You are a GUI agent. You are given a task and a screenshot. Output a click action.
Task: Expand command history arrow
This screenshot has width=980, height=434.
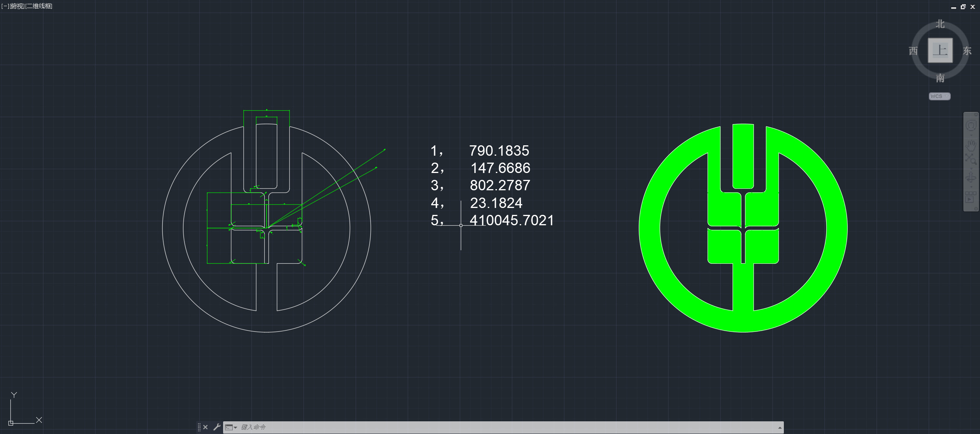(780, 427)
